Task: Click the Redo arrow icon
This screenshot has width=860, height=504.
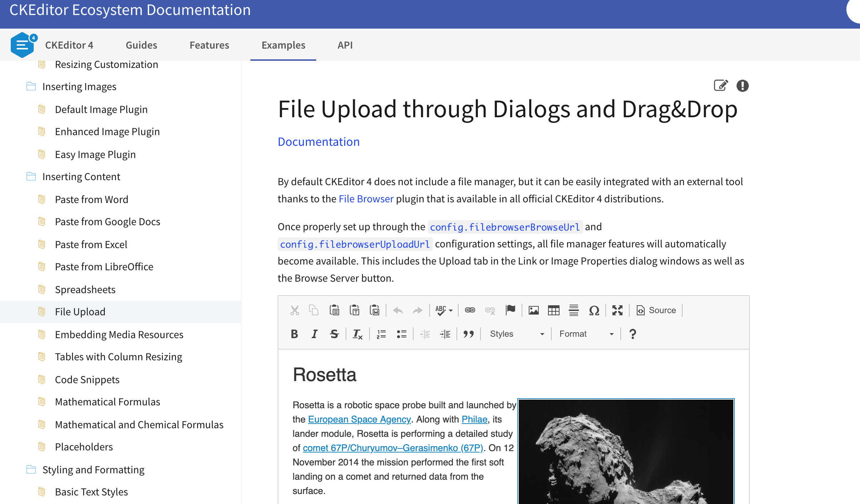Action: (x=417, y=310)
